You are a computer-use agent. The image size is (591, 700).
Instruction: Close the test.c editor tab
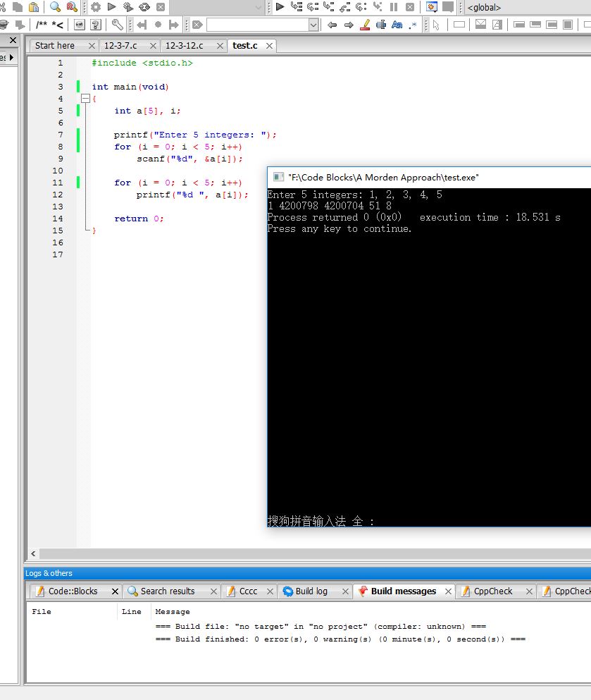tap(269, 46)
